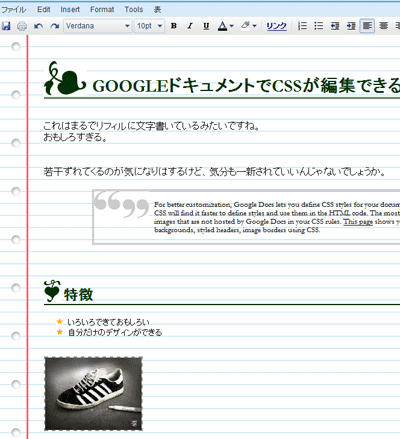
Task: Insert a bulleted list
Action: click(x=319, y=26)
